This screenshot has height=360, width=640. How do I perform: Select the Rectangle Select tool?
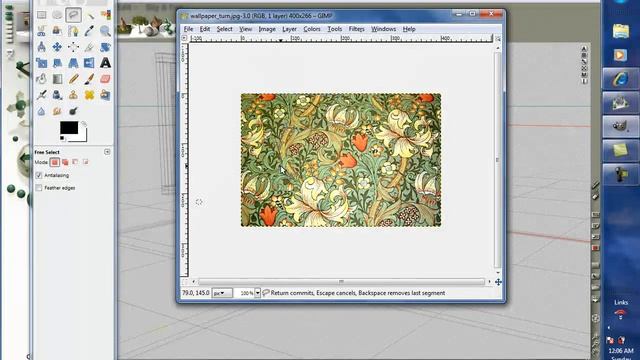41,15
